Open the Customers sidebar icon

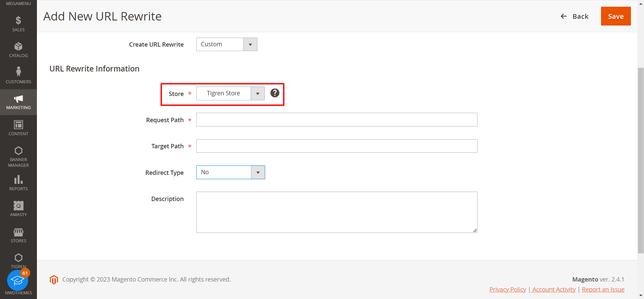coord(18,72)
